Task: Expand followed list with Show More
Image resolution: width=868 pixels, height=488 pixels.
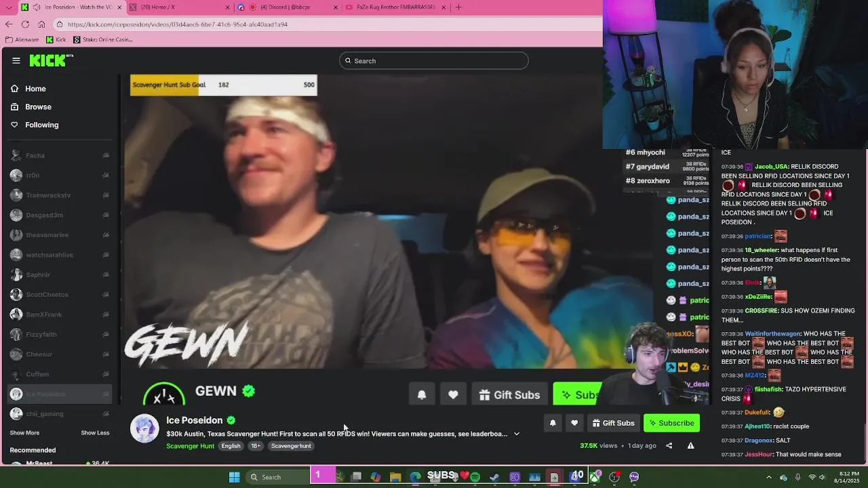Action: pyautogui.click(x=24, y=433)
